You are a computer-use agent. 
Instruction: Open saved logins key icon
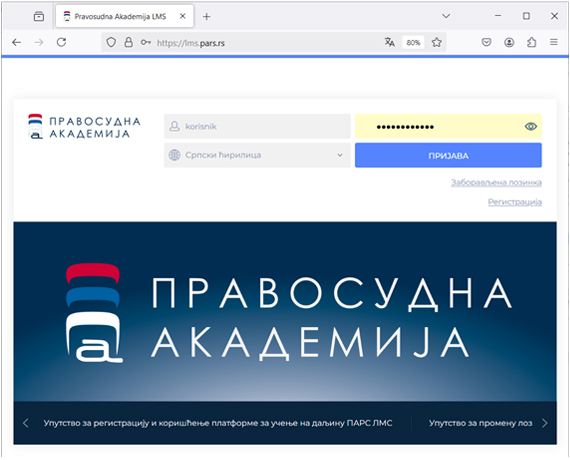tap(146, 43)
